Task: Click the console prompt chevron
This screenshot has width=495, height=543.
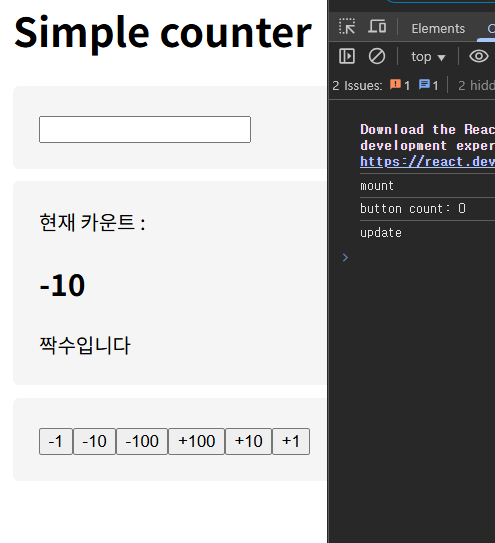Action: (345, 257)
